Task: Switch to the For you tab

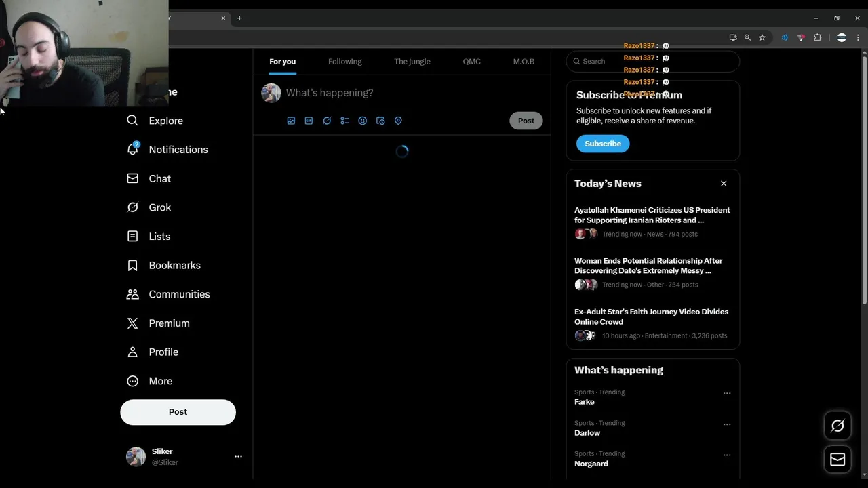Action: click(x=282, y=62)
